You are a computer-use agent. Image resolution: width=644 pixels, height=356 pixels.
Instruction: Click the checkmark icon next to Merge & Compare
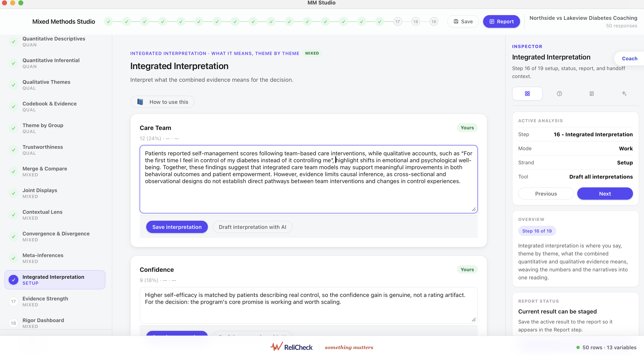[x=13, y=172]
